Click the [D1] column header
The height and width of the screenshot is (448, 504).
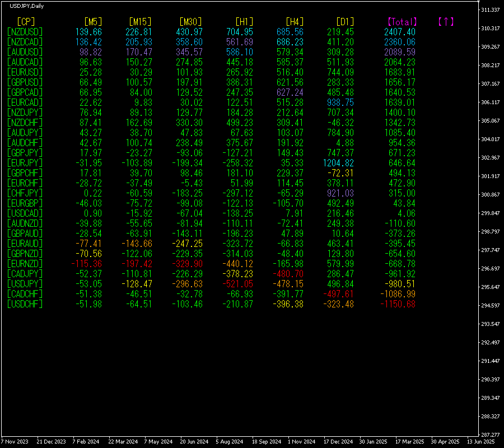[x=345, y=22]
